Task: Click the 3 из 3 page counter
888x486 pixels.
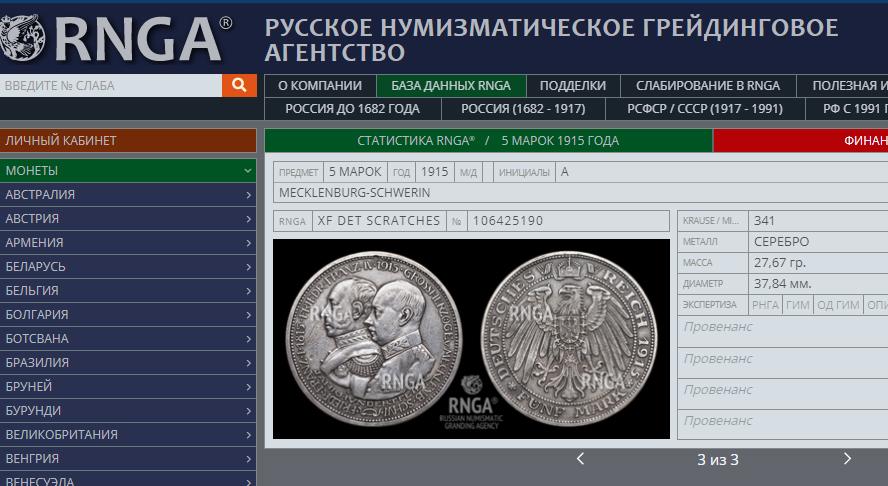Action: (718, 460)
